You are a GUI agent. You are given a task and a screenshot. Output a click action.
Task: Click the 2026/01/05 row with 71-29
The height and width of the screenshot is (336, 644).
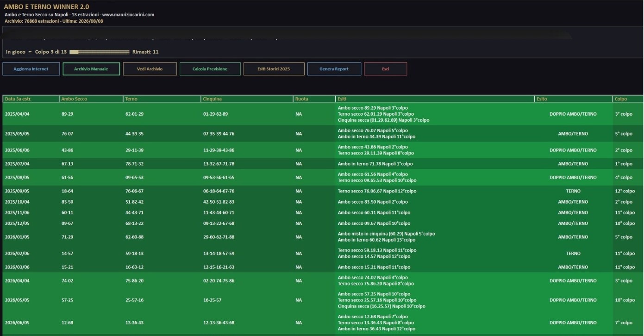pos(323,237)
